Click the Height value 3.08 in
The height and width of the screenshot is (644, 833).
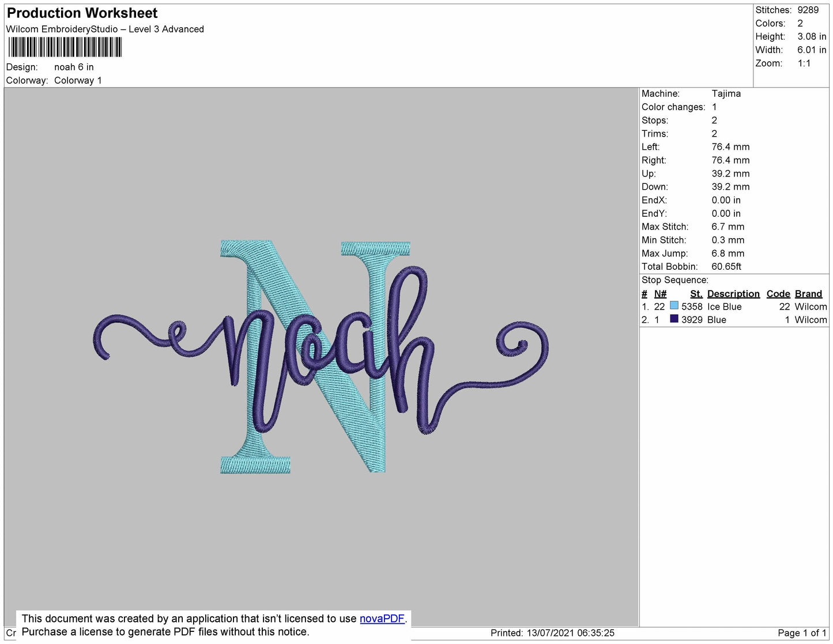[x=812, y=36]
